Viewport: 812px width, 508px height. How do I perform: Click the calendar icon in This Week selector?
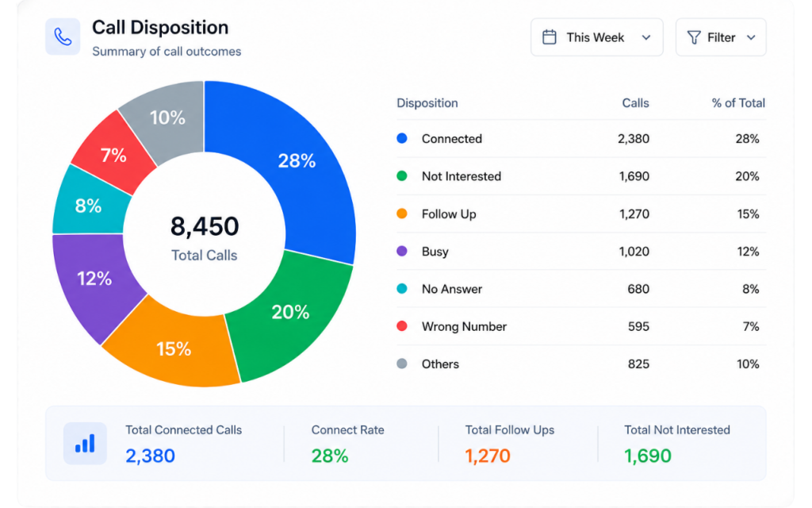550,37
